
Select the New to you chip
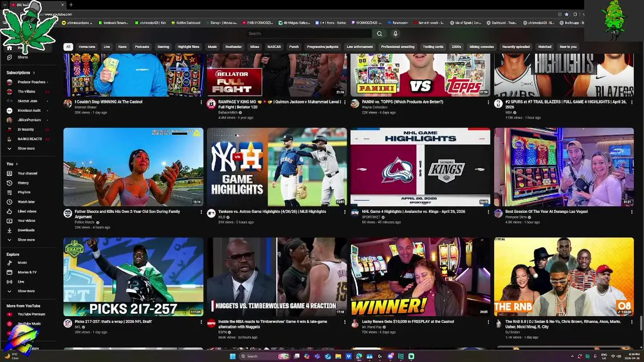click(568, 47)
